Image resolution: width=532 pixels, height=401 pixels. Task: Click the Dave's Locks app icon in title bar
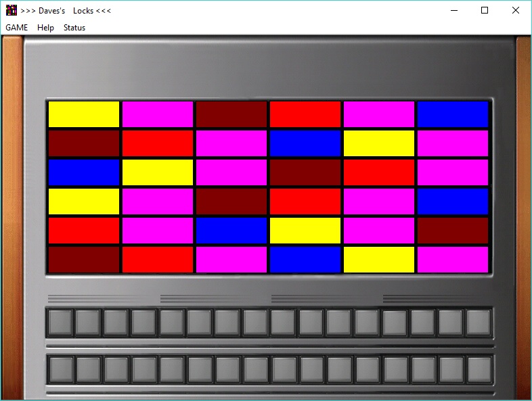pyautogui.click(x=12, y=11)
